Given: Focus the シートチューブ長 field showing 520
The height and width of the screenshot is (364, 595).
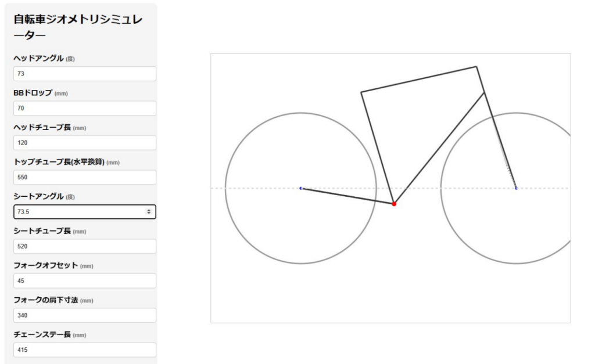Looking at the screenshot, I should point(84,246).
